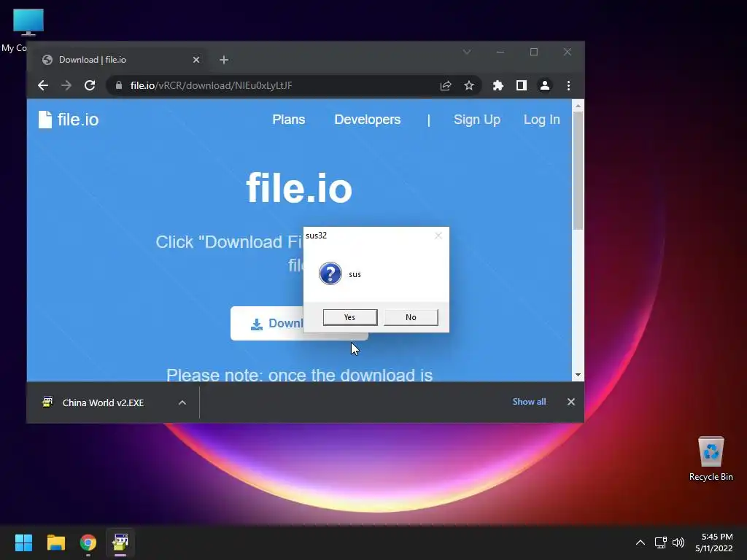
Task: Bookmark this page with the star icon
Action: pos(469,86)
